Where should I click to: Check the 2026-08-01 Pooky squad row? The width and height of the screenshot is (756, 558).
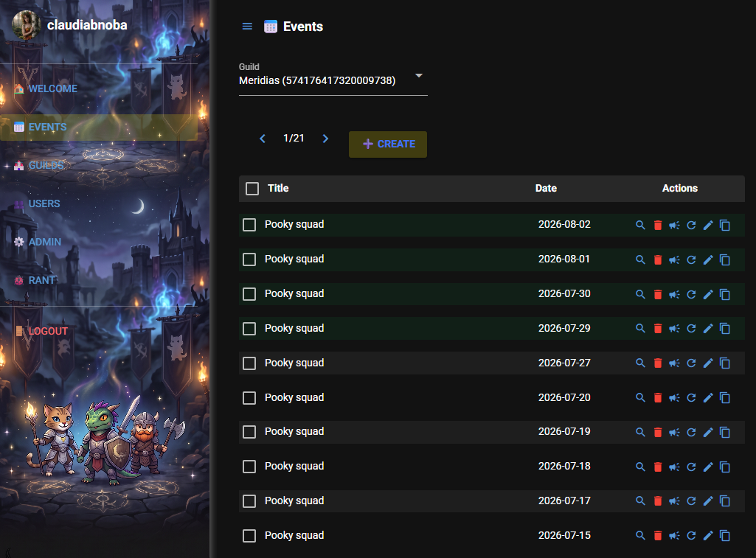[249, 259]
